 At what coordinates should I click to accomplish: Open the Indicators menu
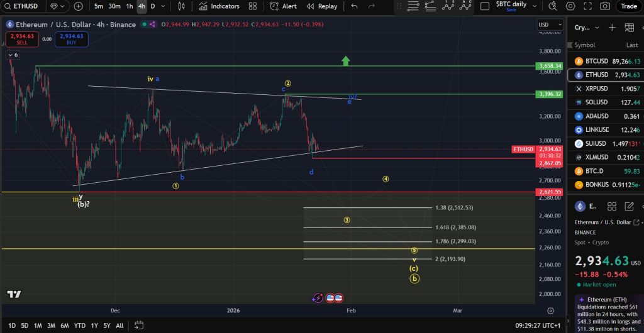point(219,6)
